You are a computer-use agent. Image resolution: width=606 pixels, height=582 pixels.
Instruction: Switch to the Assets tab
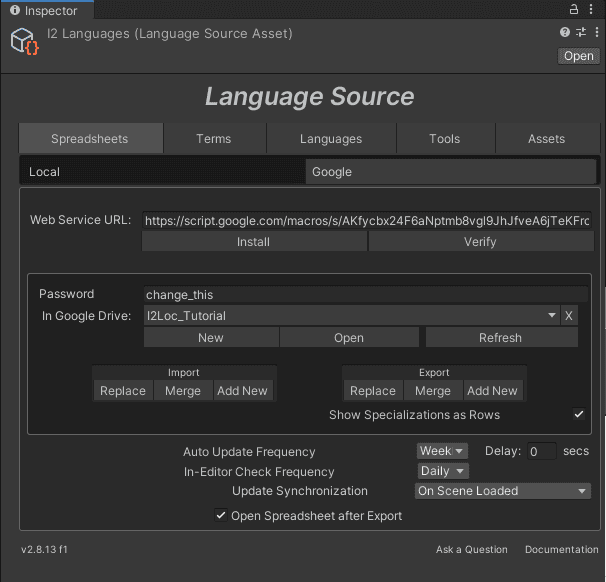[x=547, y=138]
